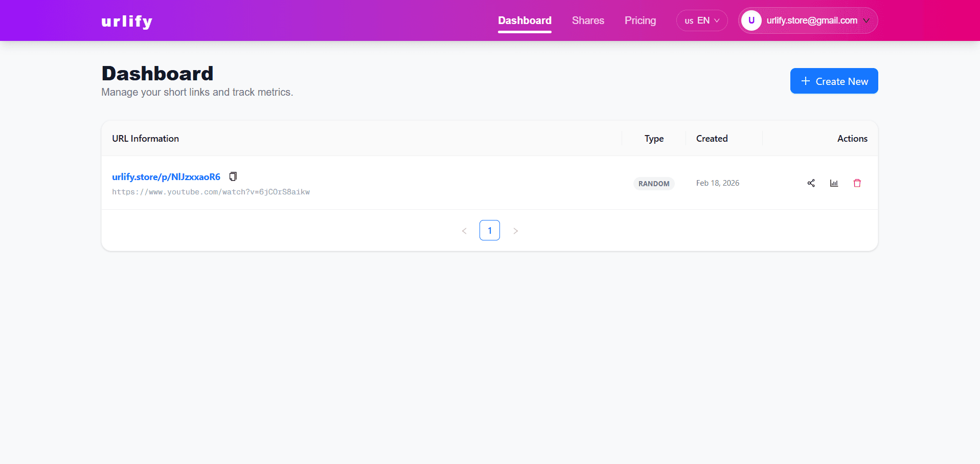The height and width of the screenshot is (464, 980).
Task: Open the short link urlify.store/p/NlJzxxaoR6
Action: point(166,176)
